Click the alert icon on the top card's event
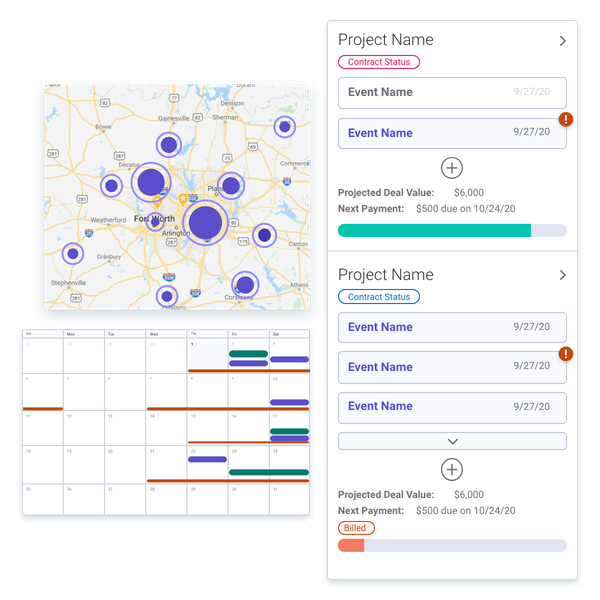 (x=566, y=119)
